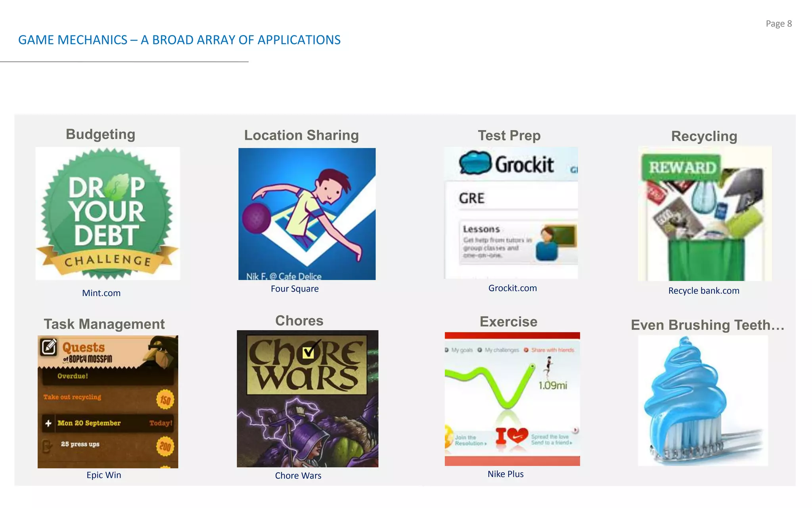Click the Foursquare bowling boy image
Image resolution: width=812 pixels, height=508 pixels.
(x=307, y=214)
